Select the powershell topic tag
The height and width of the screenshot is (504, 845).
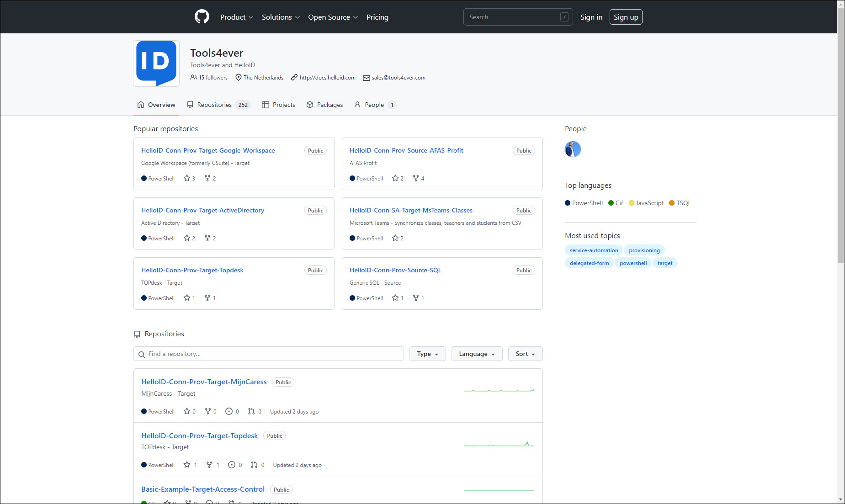[x=633, y=263]
